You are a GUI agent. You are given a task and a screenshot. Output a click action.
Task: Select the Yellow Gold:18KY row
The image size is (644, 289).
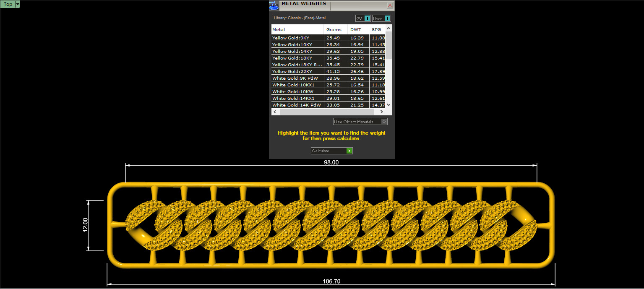[x=328, y=58]
